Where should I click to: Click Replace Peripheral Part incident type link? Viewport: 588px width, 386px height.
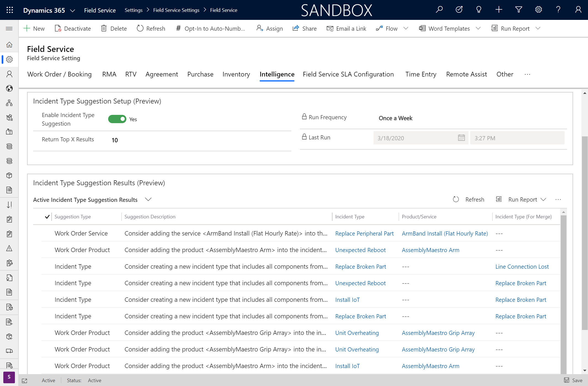[x=364, y=233]
